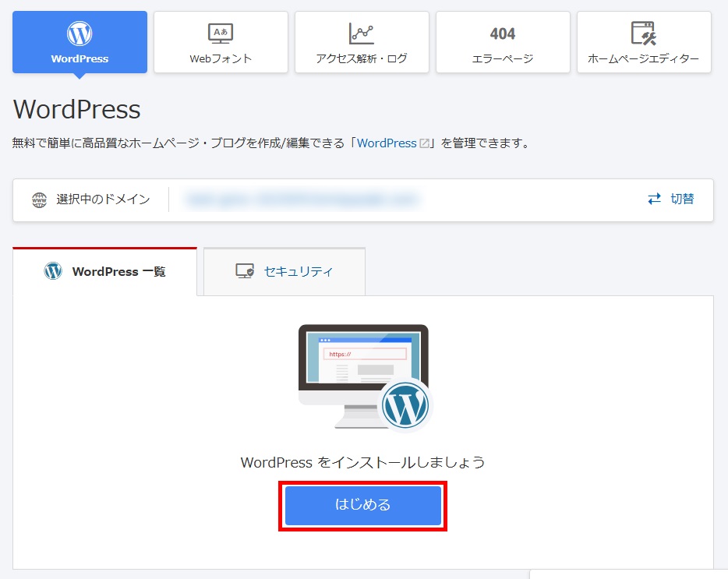Screen dimensions: 728x579
Task: Click the ホームページエディター tools icon
Action: pos(644,34)
